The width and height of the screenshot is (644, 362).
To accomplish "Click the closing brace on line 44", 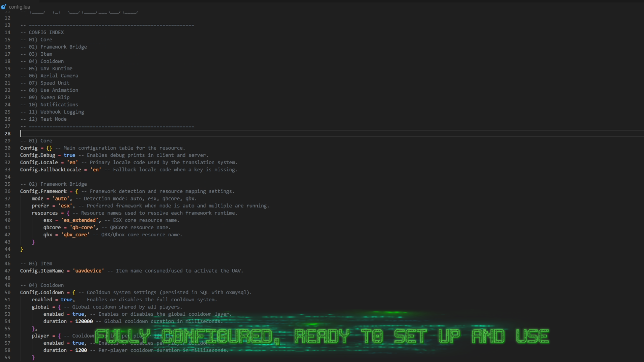I will (x=21, y=249).
